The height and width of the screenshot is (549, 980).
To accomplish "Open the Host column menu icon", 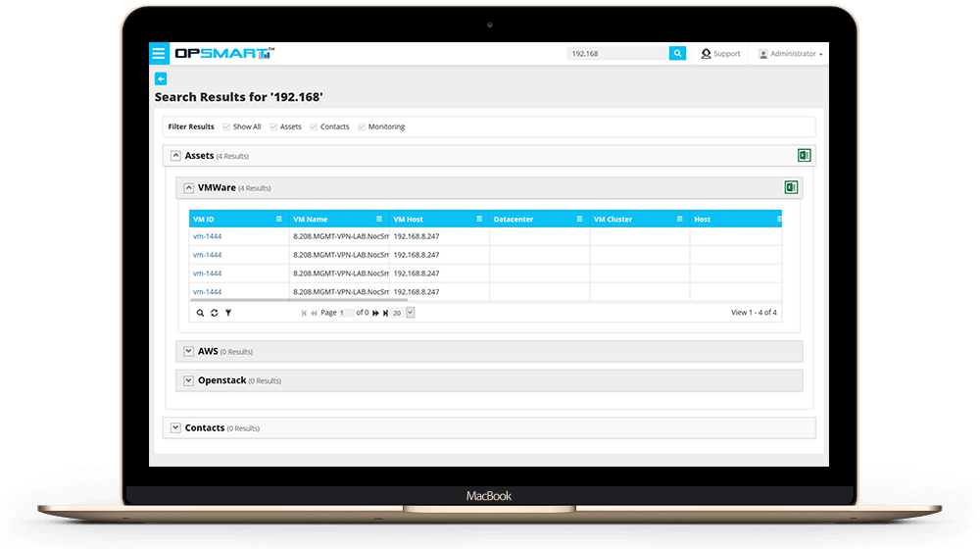I will pos(779,219).
